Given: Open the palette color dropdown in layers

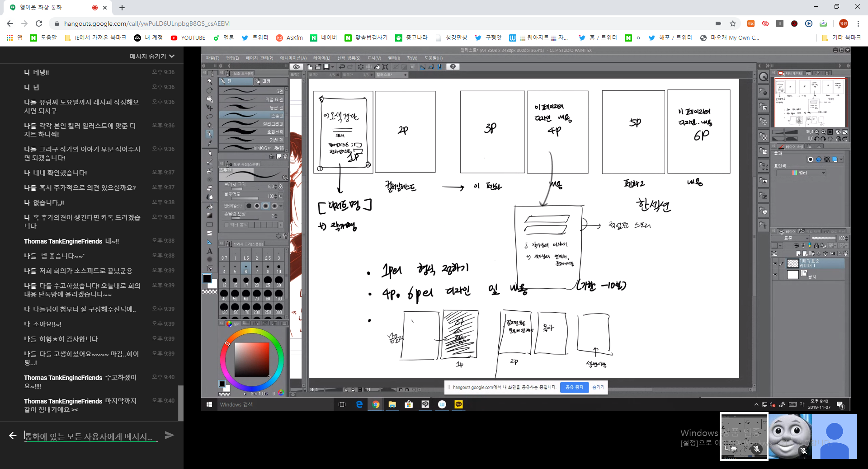Looking at the screenshot, I should point(780,246).
